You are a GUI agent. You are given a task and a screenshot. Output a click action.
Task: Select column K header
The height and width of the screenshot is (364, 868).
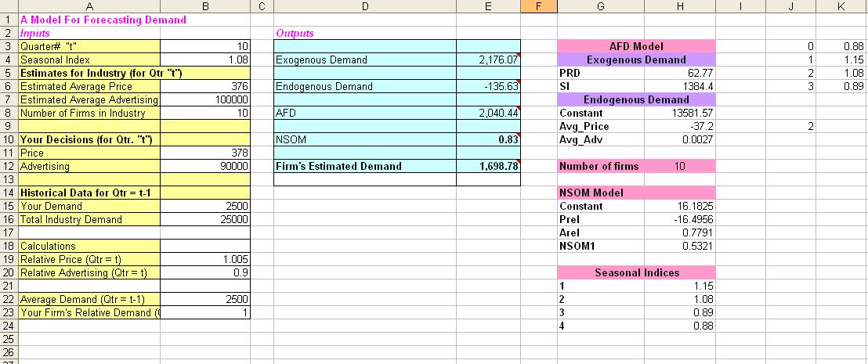pos(841,6)
